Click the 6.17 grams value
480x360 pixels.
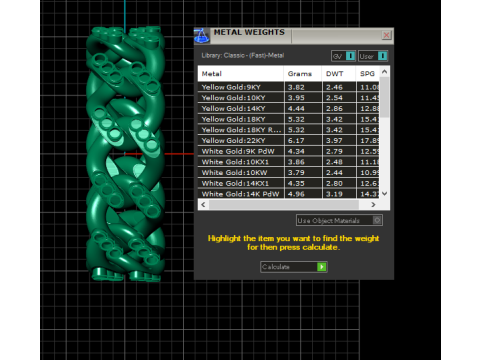296,141
